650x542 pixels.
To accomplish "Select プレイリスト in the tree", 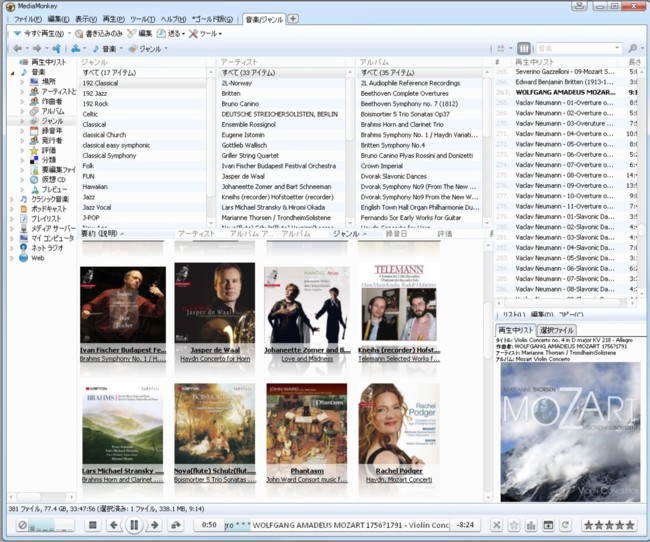I will coord(46,219).
